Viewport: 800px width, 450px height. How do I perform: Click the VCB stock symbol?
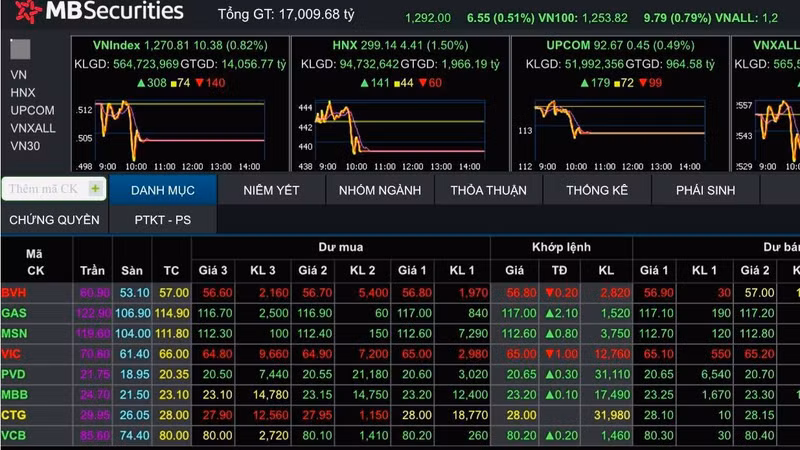point(14,436)
